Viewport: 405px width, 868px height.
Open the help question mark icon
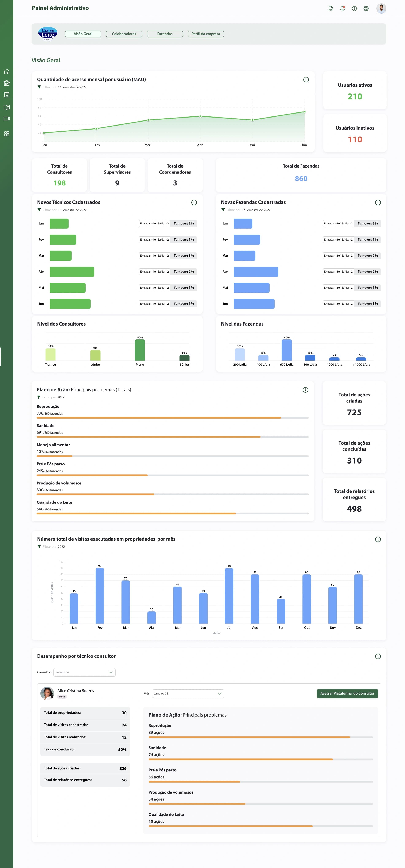(354, 8)
